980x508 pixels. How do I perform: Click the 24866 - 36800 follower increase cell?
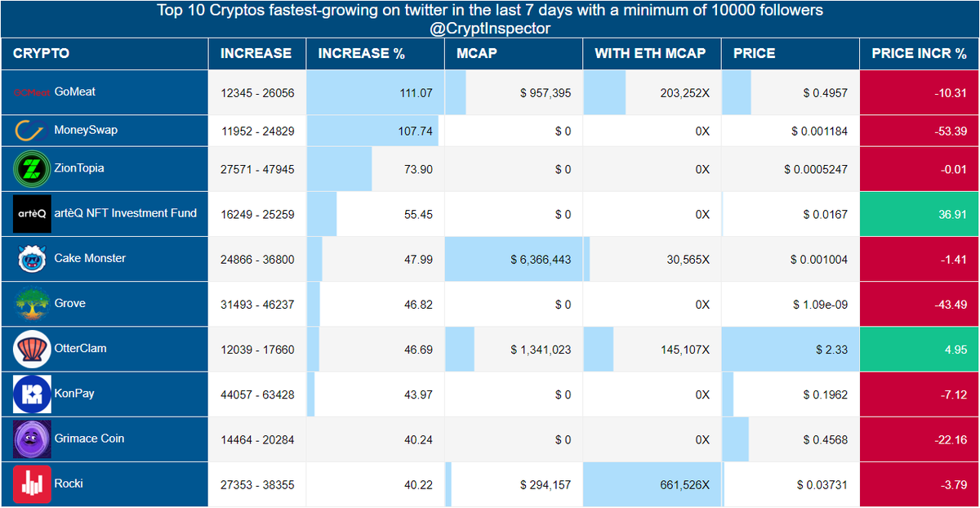[257, 259]
